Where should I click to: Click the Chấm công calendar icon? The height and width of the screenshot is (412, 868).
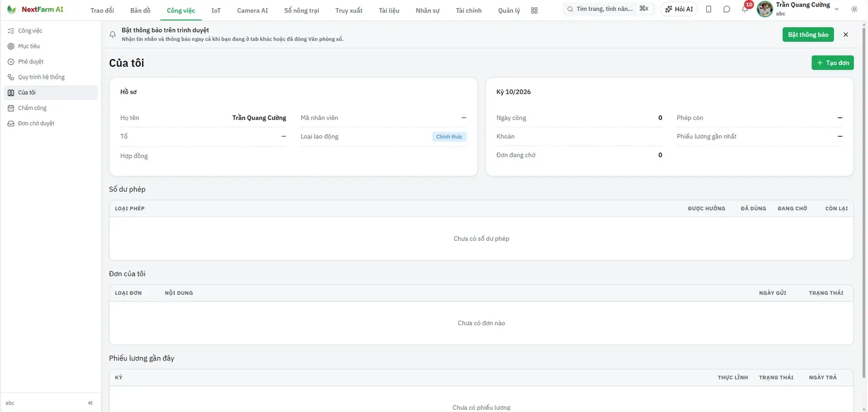pos(11,108)
